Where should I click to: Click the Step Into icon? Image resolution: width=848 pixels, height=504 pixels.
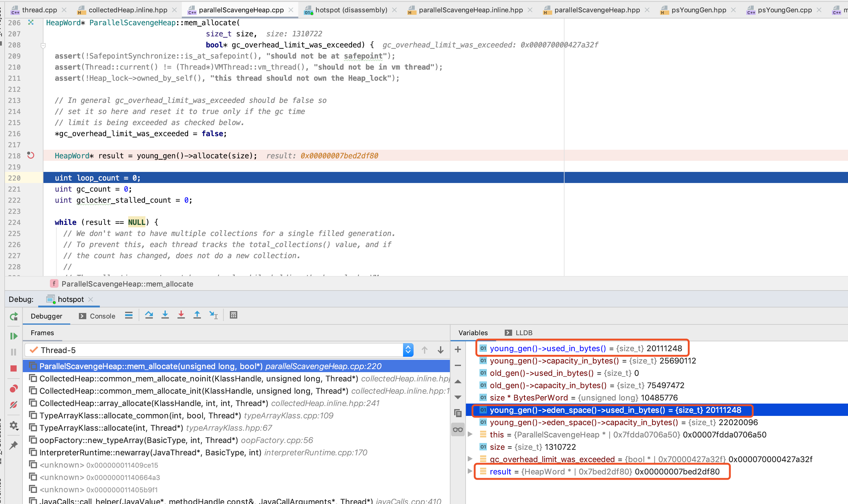pyautogui.click(x=165, y=315)
